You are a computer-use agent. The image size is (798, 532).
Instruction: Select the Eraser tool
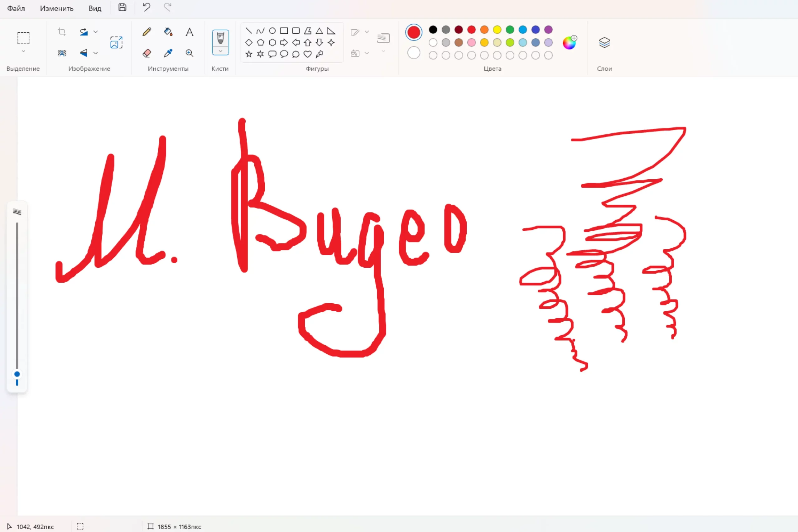click(x=147, y=53)
